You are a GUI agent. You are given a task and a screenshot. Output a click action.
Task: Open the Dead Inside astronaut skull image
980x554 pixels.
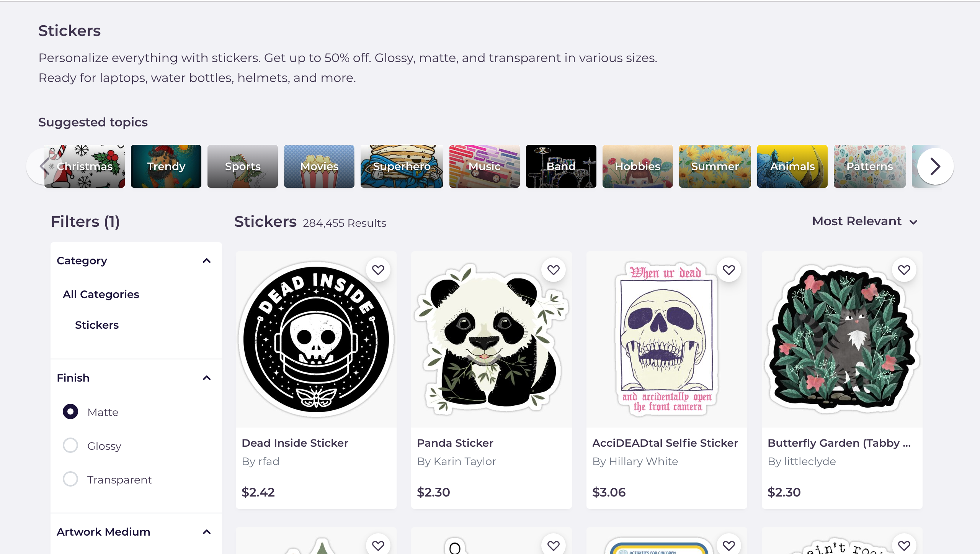coord(316,339)
